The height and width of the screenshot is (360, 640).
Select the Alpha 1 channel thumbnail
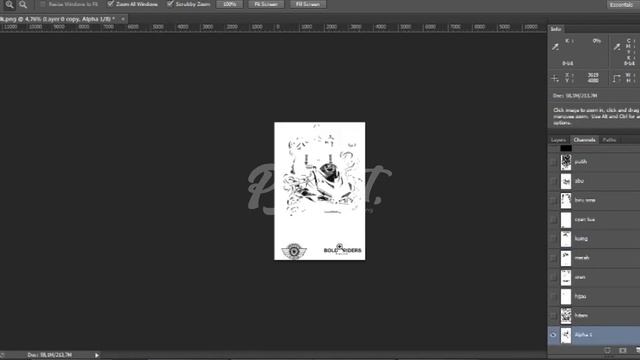pyautogui.click(x=566, y=335)
